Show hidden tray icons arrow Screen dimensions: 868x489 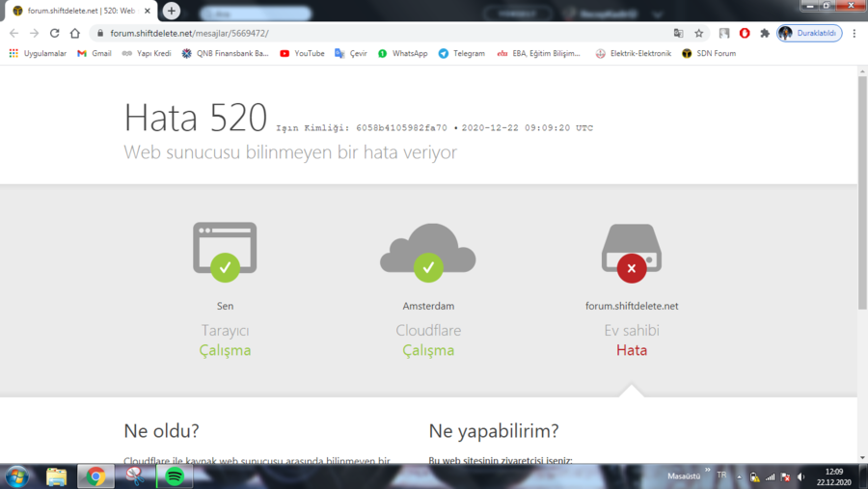739,476
